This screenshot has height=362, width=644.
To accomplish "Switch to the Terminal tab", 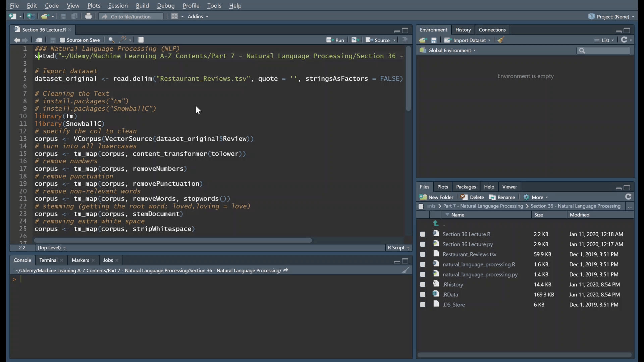I will pos(48,260).
